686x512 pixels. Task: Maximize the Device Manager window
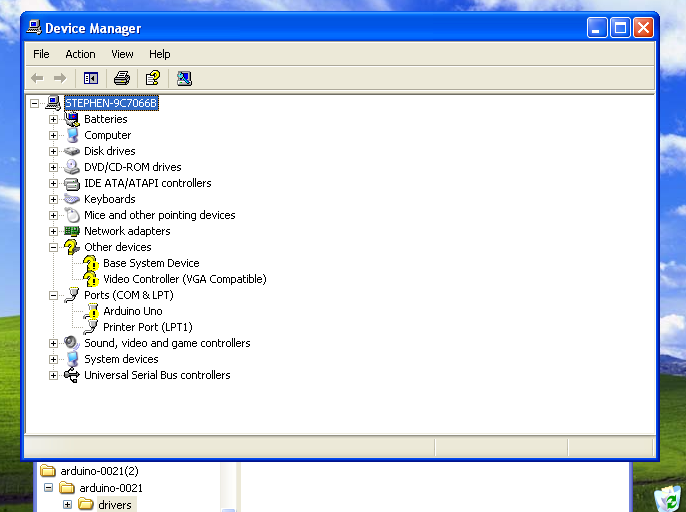[x=620, y=28]
